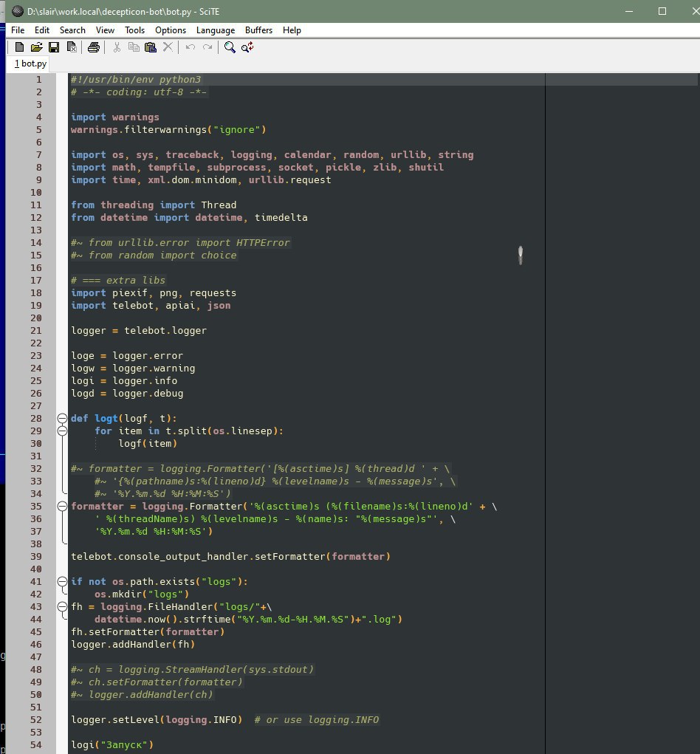Open the Search menu
700x754 pixels.
[72, 30]
